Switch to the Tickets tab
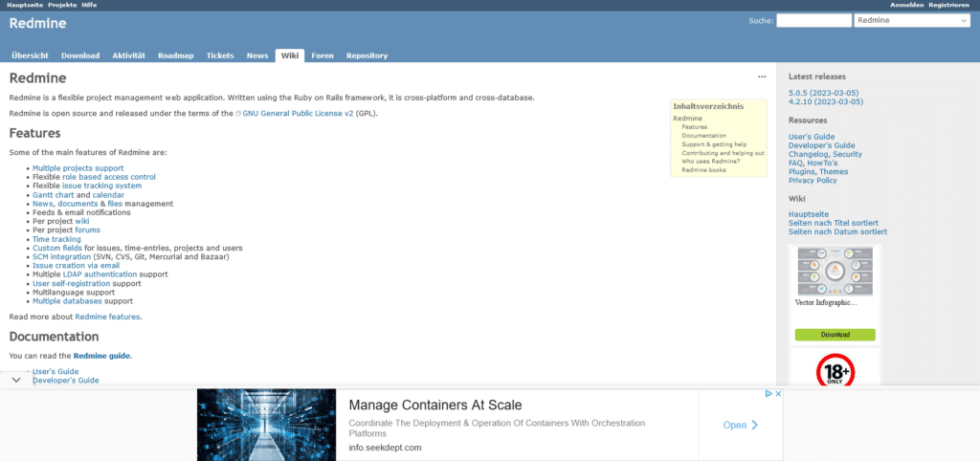980x461 pixels. tap(219, 55)
